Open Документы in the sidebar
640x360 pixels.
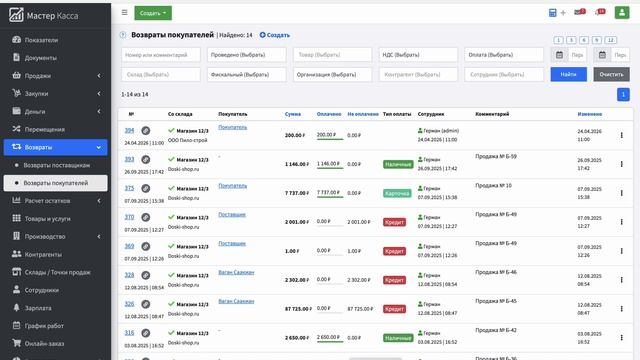tap(56, 58)
